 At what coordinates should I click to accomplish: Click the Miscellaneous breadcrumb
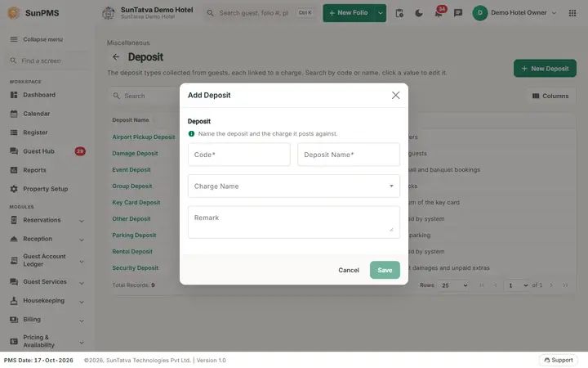click(128, 43)
